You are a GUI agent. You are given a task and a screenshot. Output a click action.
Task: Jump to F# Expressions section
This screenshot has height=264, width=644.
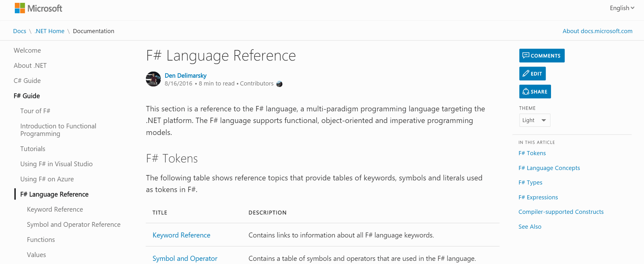538,197
